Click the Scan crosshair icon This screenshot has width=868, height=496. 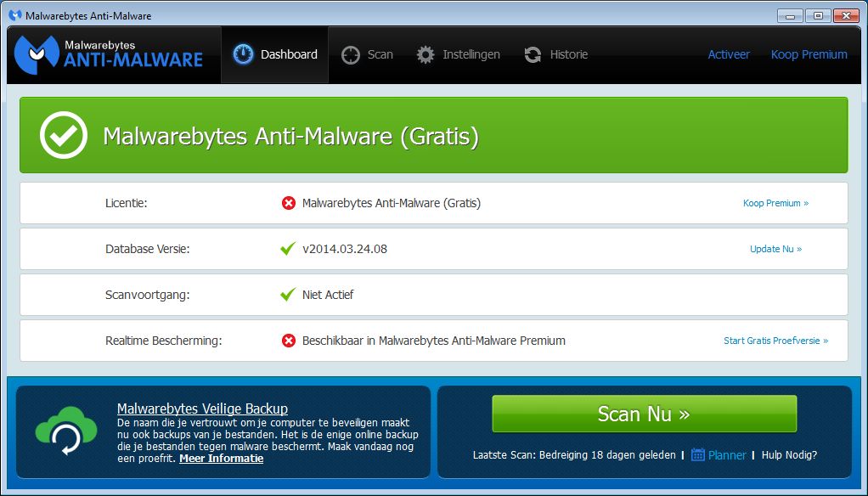[351, 54]
